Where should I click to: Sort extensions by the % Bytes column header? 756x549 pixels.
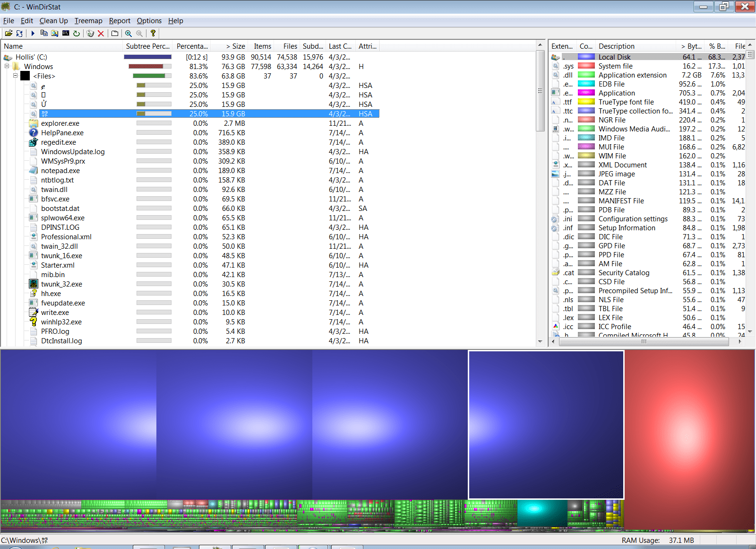pos(716,46)
